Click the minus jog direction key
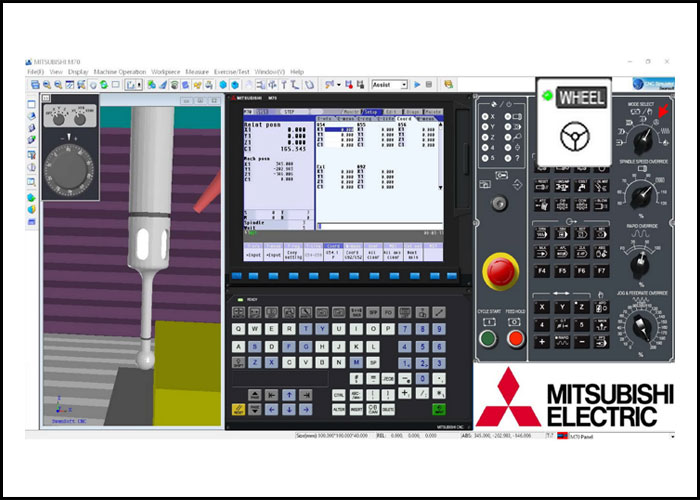The image size is (700, 500). (x=581, y=342)
